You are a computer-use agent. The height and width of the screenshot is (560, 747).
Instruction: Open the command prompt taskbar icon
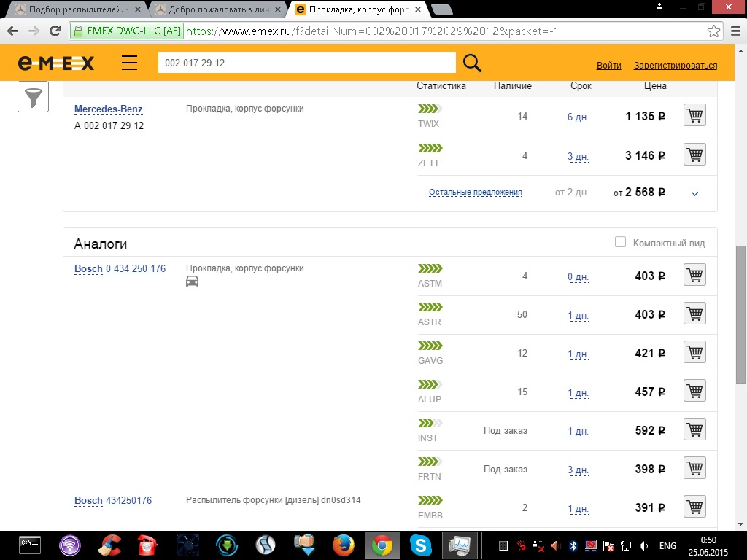(30, 545)
